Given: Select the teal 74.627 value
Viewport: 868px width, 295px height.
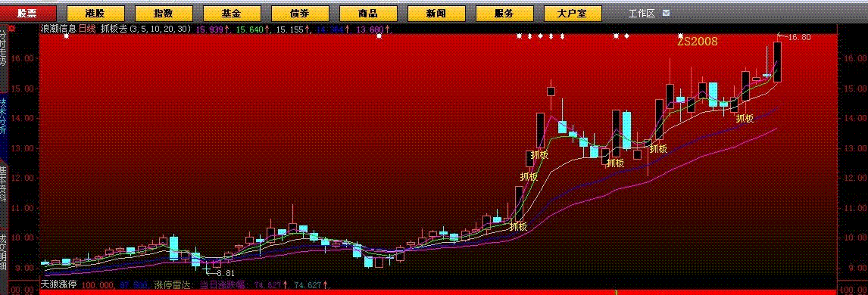Looking at the screenshot, I should click(307, 285).
